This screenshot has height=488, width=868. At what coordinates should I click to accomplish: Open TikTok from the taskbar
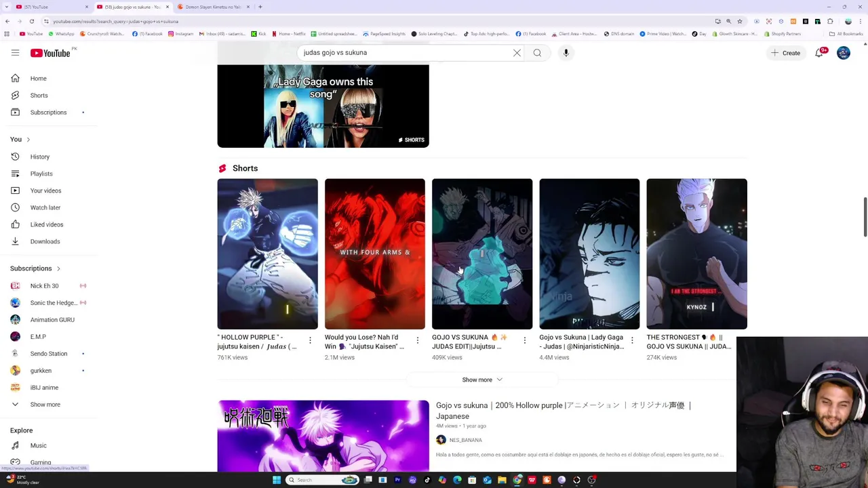pyautogui.click(x=427, y=480)
